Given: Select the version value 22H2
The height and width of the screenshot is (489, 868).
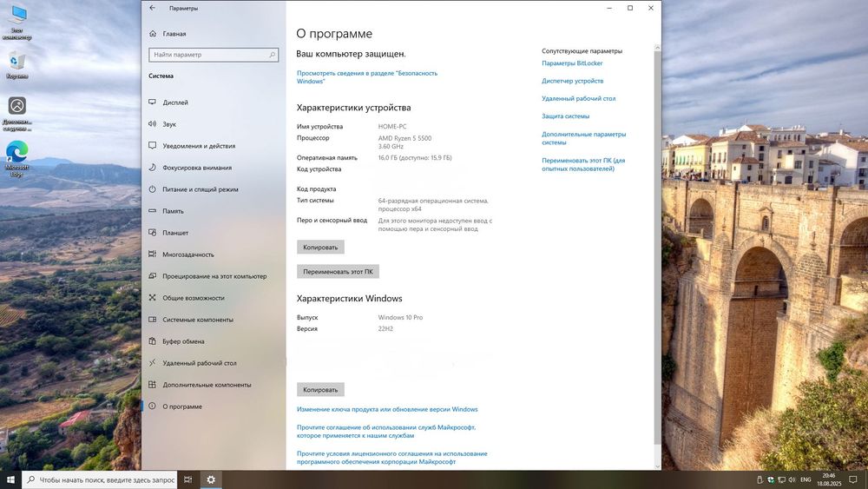Looking at the screenshot, I should (385, 328).
